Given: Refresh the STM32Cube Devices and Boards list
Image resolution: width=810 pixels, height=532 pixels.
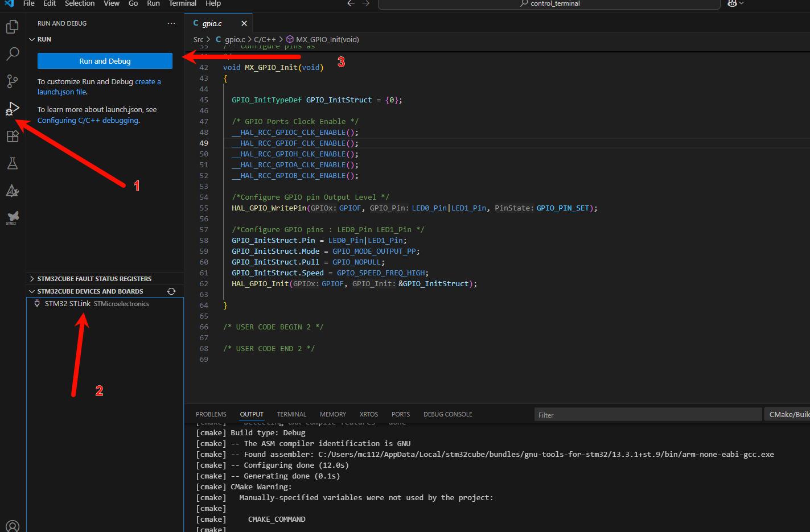Looking at the screenshot, I should coord(171,291).
